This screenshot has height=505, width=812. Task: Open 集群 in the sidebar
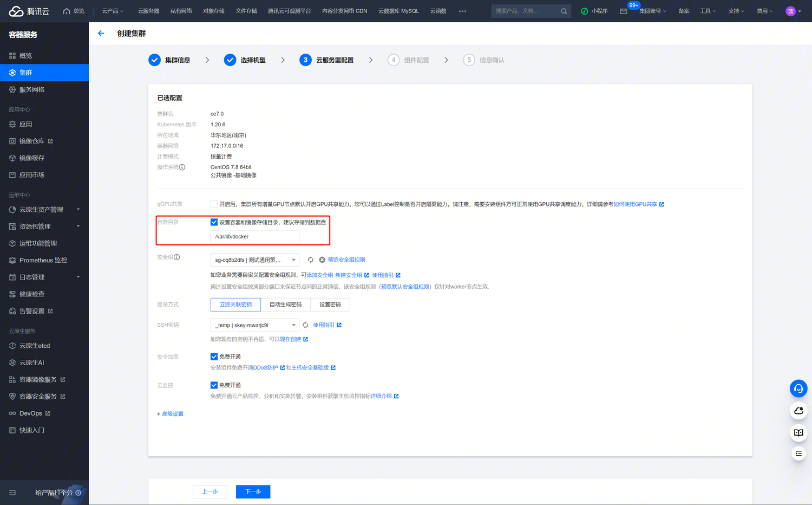[44, 73]
